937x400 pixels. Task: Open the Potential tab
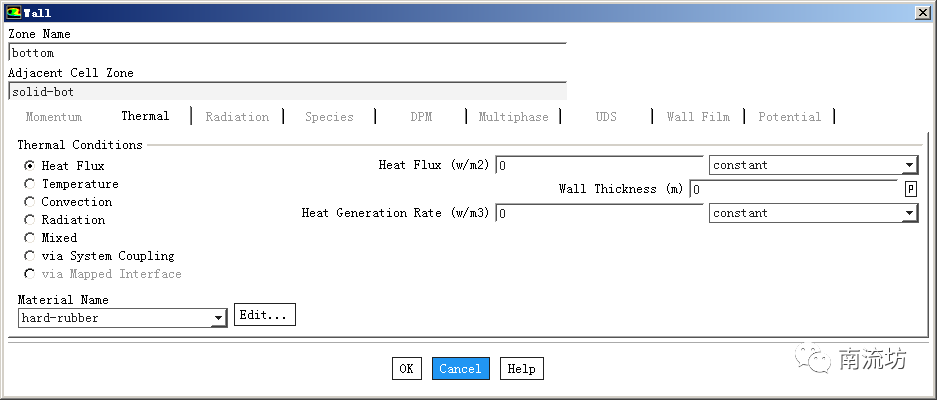789,117
